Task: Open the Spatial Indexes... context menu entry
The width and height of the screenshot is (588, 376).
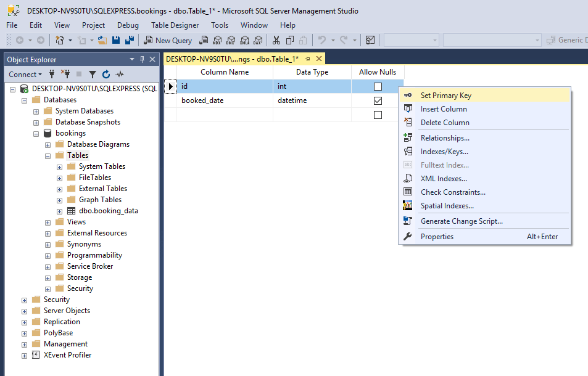Action: click(484, 206)
